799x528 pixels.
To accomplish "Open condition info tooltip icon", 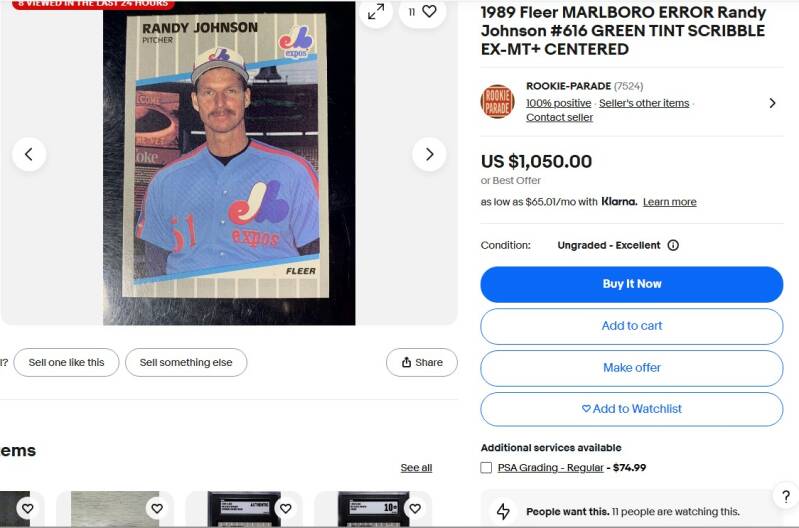I will 673,245.
